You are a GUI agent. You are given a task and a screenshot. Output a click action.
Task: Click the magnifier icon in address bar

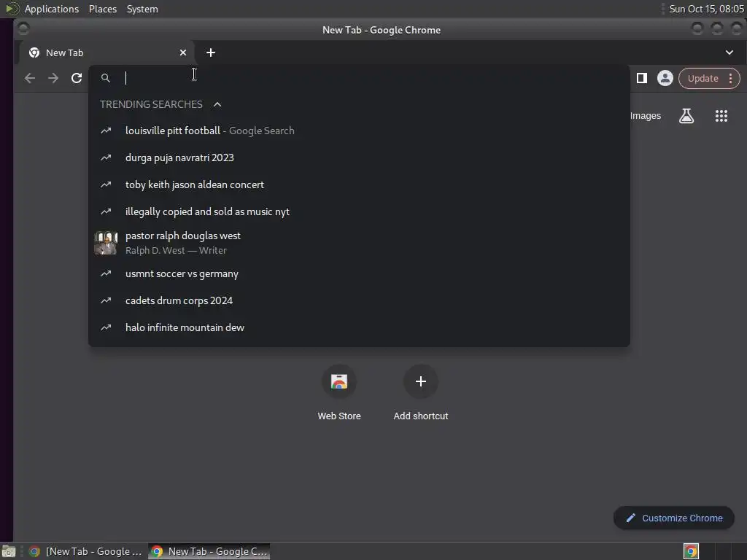click(x=106, y=78)
